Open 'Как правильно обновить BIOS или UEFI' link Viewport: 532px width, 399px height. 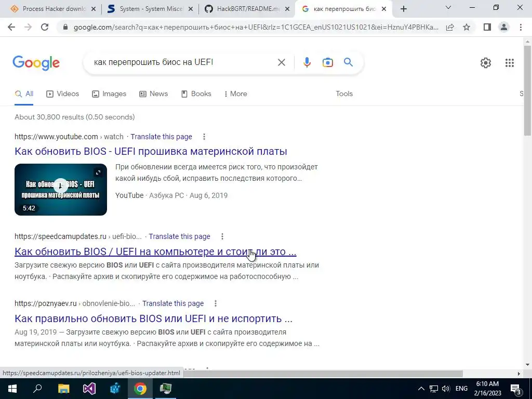point(153,318)
